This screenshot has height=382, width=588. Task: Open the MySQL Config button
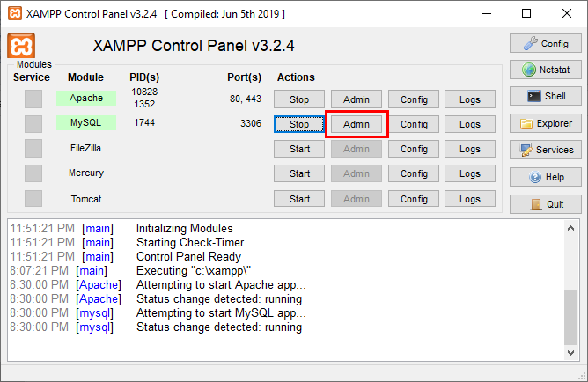click(414, 124)
